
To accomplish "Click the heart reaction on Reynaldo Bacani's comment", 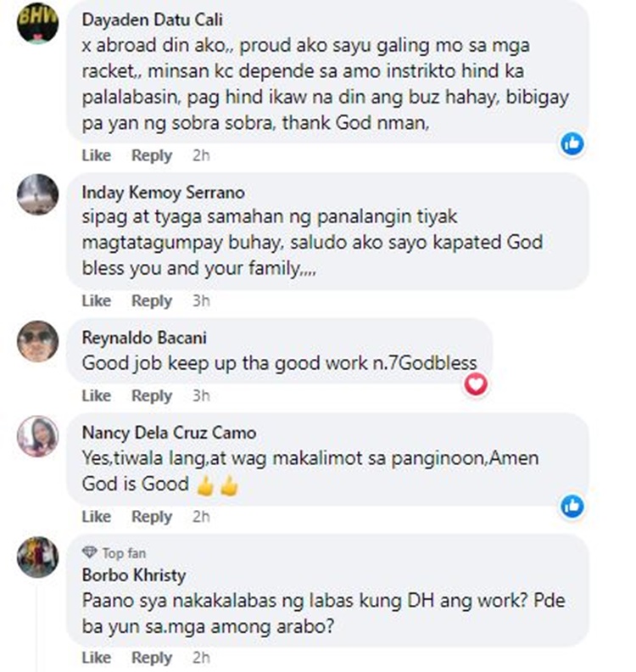I will 476,384.
